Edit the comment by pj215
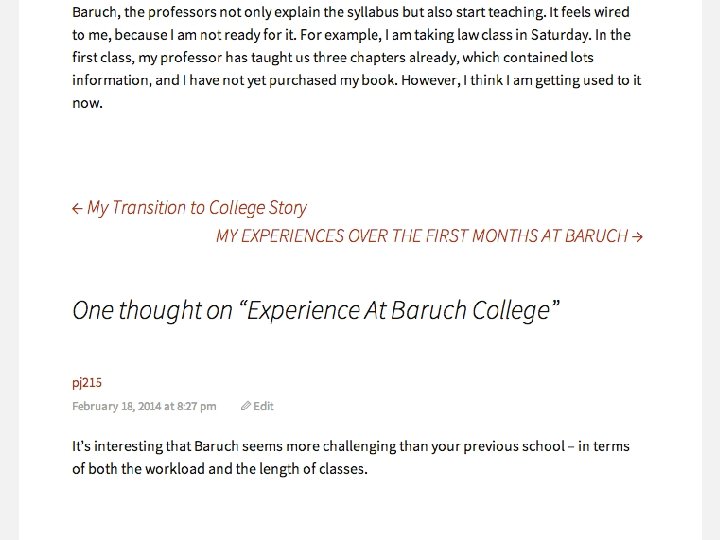The width and height of the screenshot is (720, 540). click(257, 406)
